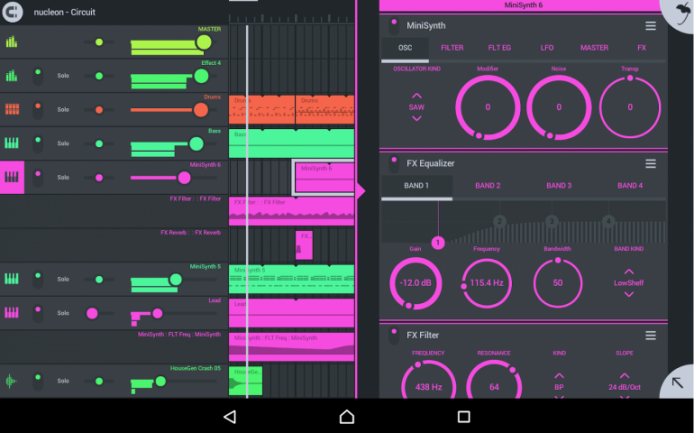Click the collapse arrow in bottom-right corner
This screenshot has width=694, height=433.
(677, 382)
